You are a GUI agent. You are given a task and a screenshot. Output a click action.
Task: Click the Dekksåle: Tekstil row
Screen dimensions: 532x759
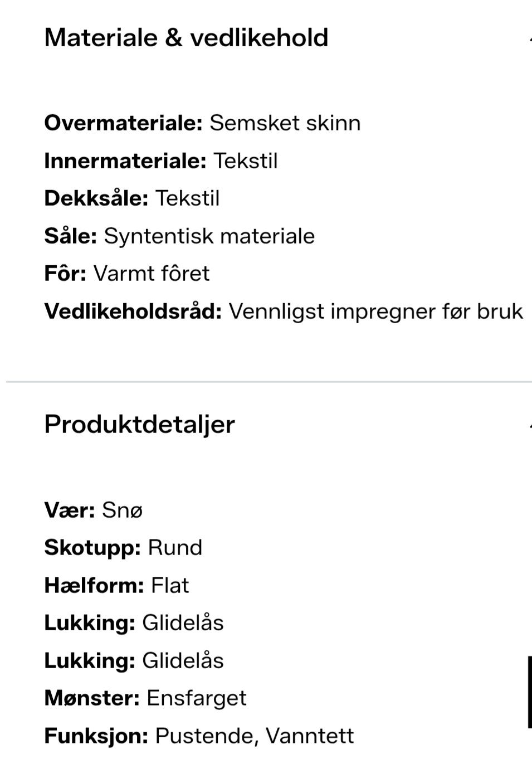point(131,198)
